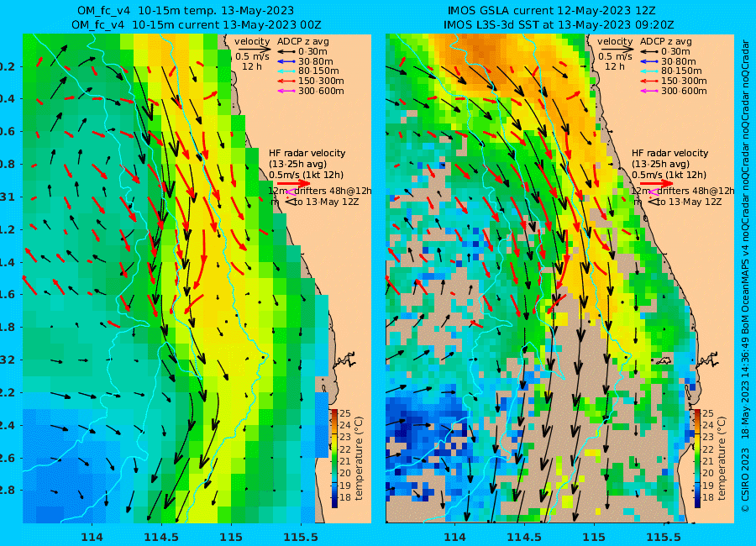Click longitude label '114.5' under left panel
The height and width of the screenshot is (546, 756).
[162, 537]
